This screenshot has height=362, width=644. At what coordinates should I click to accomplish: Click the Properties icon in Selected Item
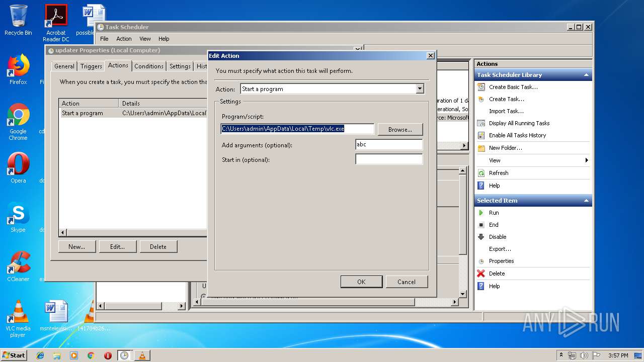(x=481, y=261)
